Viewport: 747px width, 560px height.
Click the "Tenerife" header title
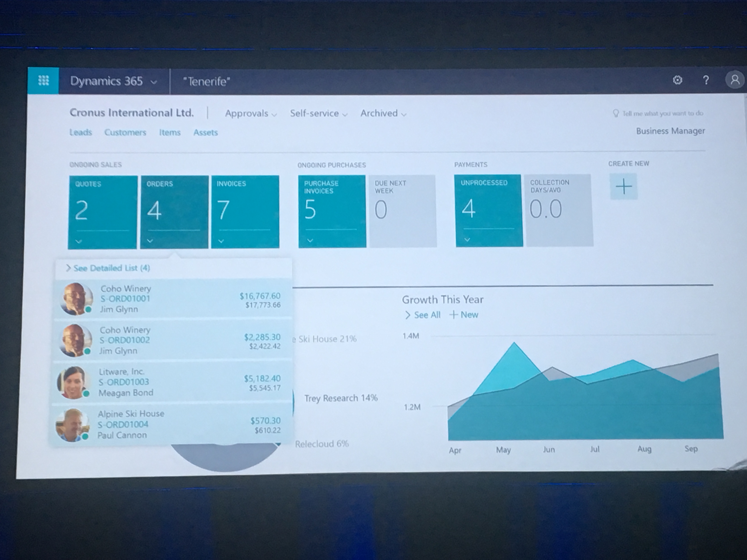pos(206,81)
